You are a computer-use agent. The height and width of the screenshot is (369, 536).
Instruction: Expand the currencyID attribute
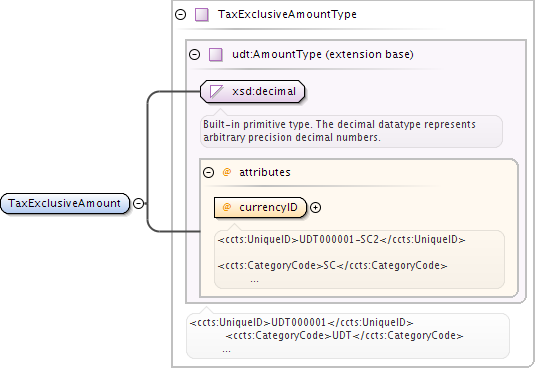point(316,208)
